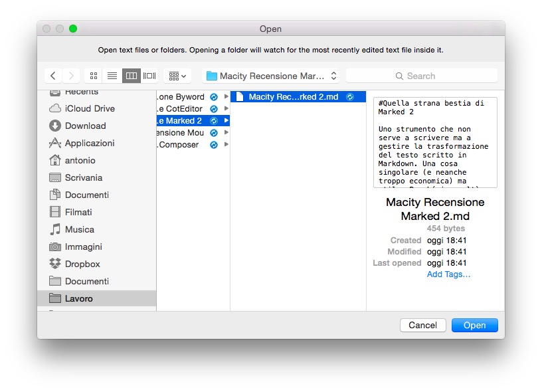Select the .Composer folder
The image size is (542, 392).
pos(193,145)
